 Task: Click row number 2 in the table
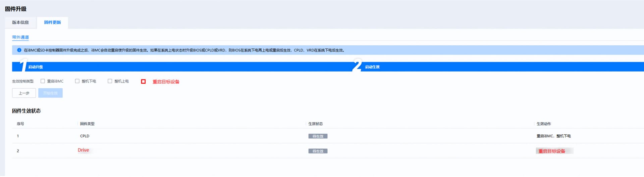tap(18, 151)
